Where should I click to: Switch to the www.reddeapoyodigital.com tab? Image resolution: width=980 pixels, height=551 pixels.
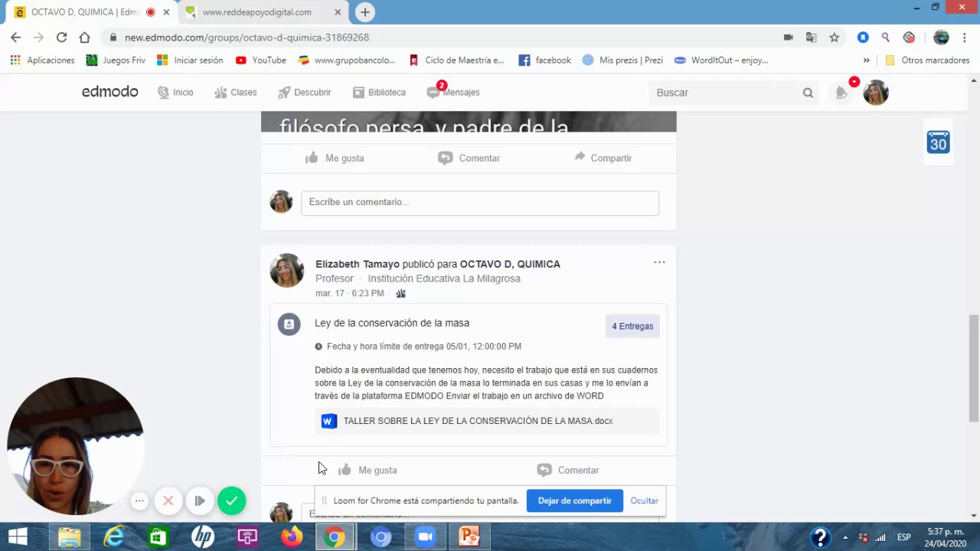click(x=256, y=12)
